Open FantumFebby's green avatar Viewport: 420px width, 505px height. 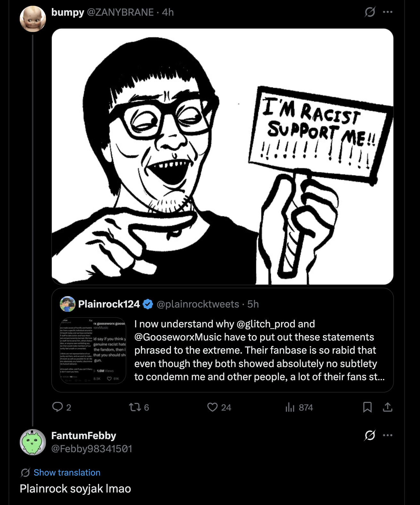pyautogui.click(x=33, y=442)
